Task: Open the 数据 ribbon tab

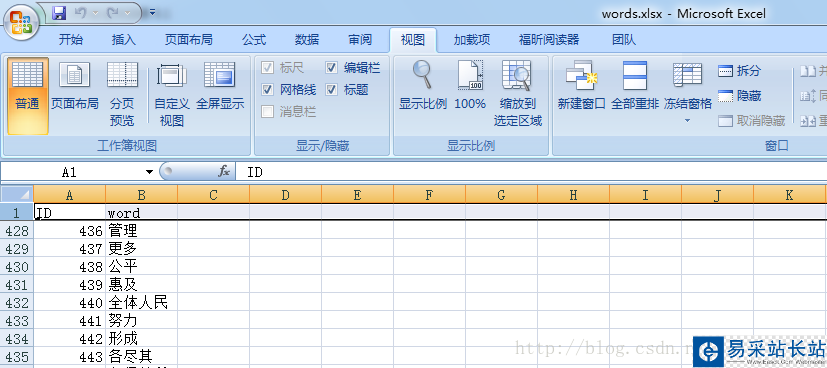Action: pos(307,40)
